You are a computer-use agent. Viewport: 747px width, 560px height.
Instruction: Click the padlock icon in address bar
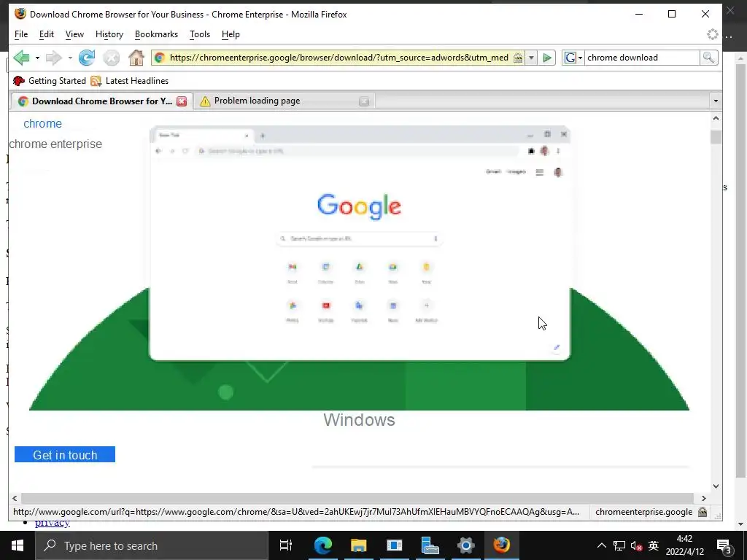[518, 58]
